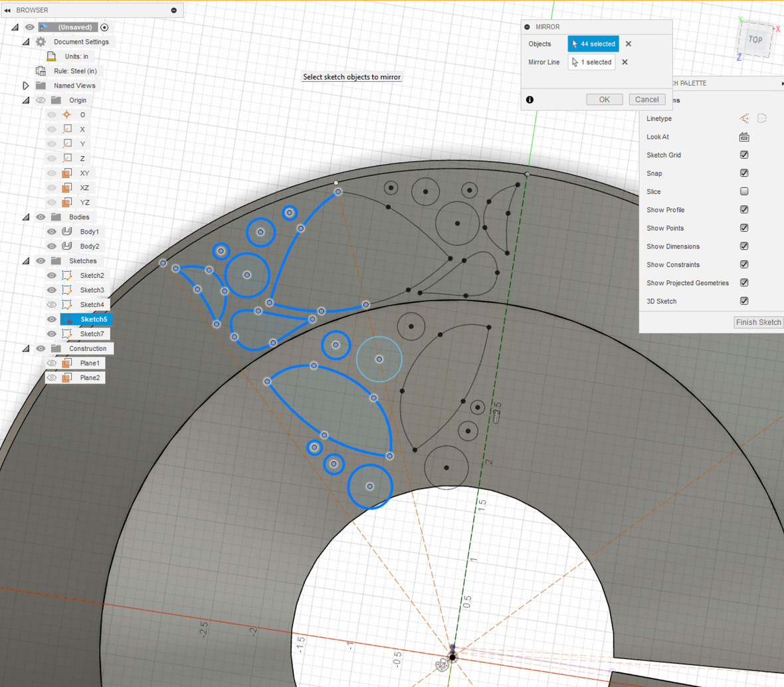
Task: Collapse the Browser with double-arrow icon
Action: point(7,10)
